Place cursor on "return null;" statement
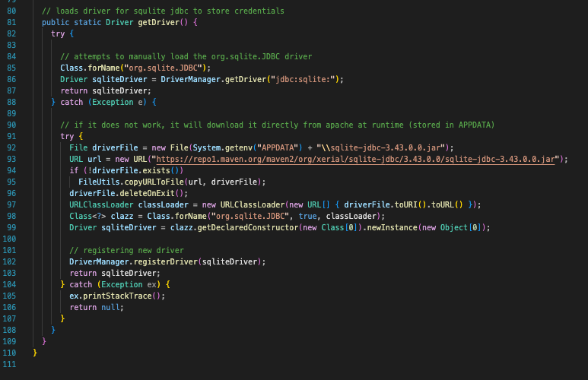588x380 pixels. pos(97,307)
